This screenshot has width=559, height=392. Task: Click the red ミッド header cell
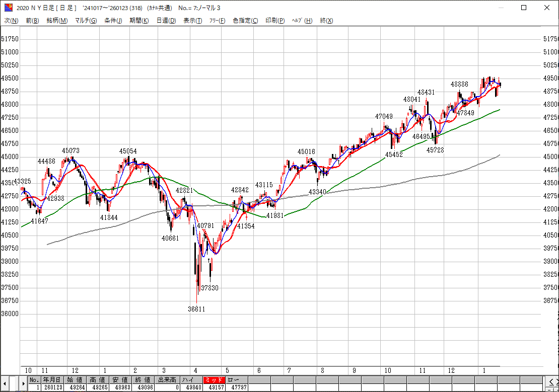(214, 380)
